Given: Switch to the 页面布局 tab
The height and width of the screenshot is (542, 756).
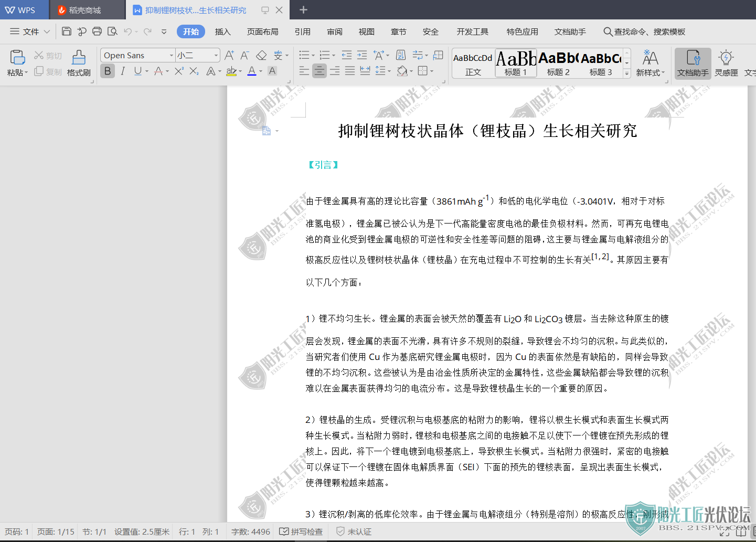Looking at the screenshot, I should coord(263,31).
